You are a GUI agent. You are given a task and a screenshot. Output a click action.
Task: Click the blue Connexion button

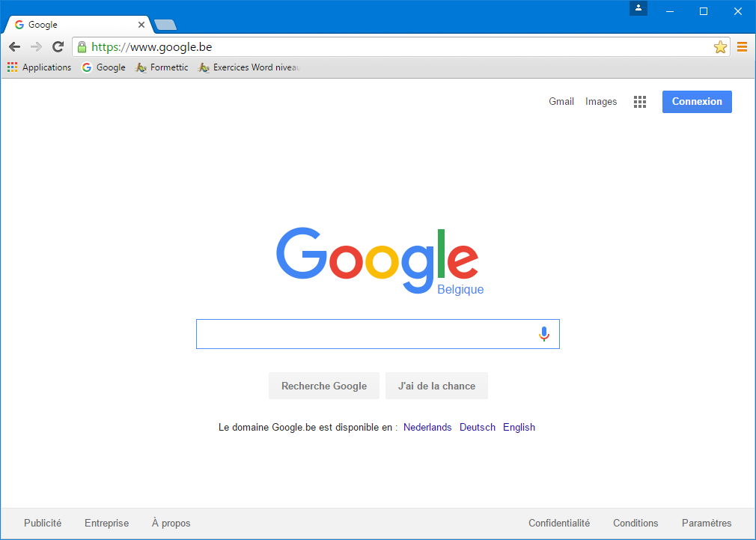click(697, 102)
